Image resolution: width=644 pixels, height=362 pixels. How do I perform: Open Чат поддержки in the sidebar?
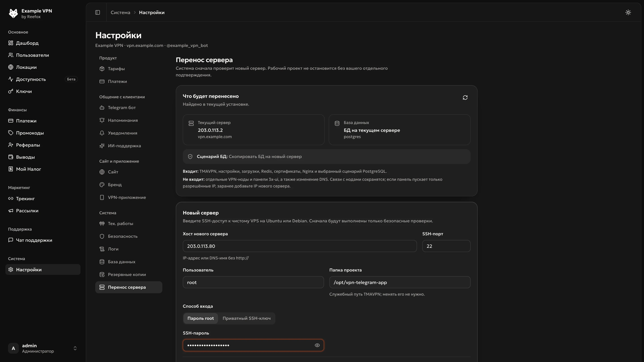coord(43,240)
